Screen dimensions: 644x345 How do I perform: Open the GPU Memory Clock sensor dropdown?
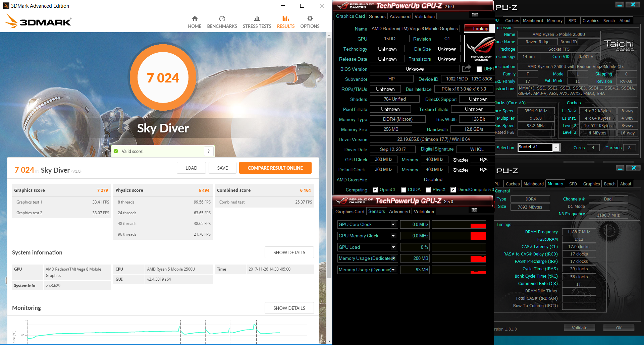point(393,236)
